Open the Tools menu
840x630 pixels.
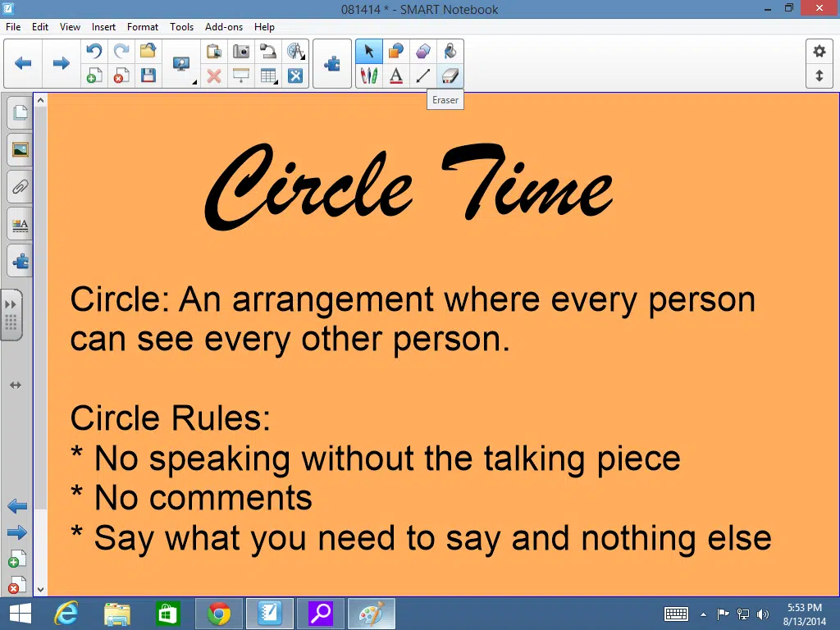pyautogui.click(x=181, y=27)
